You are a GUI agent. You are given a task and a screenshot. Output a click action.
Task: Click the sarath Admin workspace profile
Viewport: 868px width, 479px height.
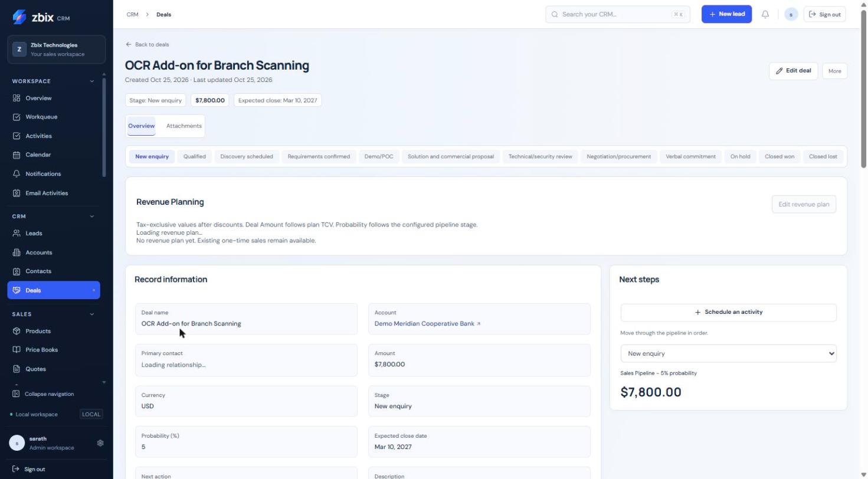click(x=51, y=443)
